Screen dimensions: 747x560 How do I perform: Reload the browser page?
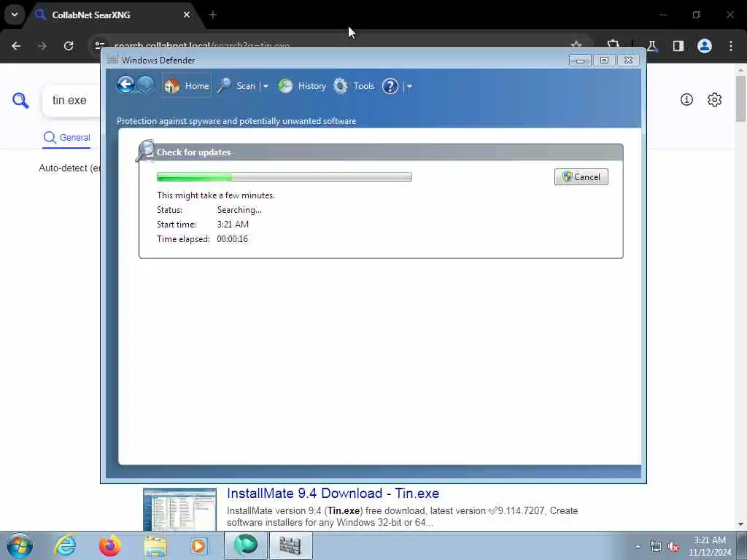coord(69,46)
